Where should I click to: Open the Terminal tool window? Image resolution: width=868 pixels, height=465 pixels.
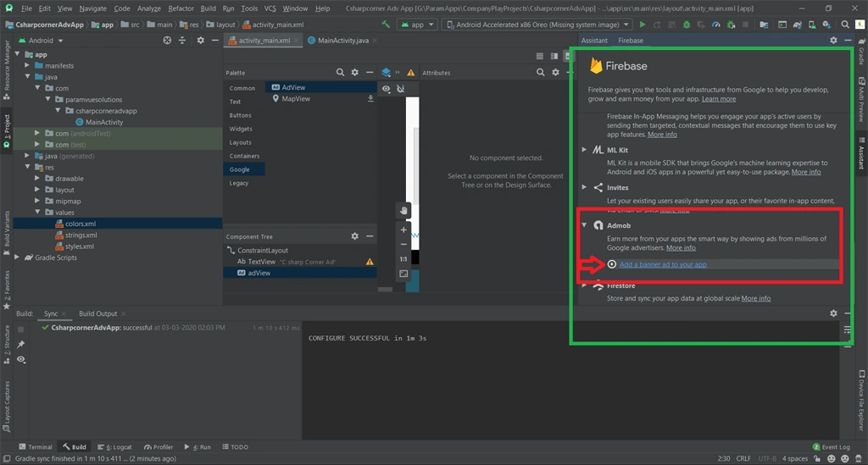(x=36, y=446)
